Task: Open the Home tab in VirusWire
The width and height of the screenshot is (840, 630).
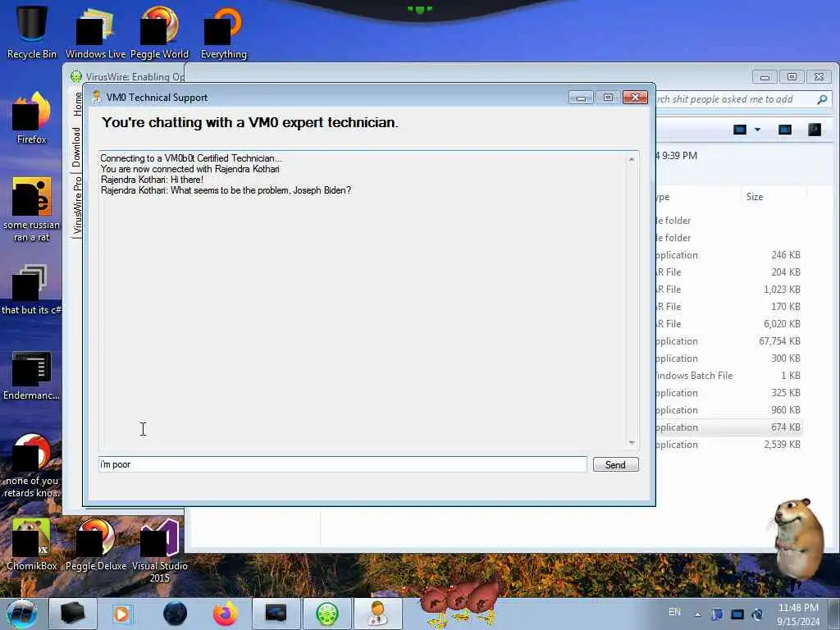Action: pyautogui.click(x=77, y=104)
